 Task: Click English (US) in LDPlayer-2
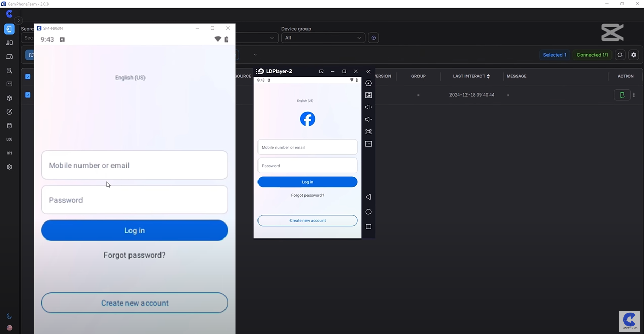click(305, 101)
